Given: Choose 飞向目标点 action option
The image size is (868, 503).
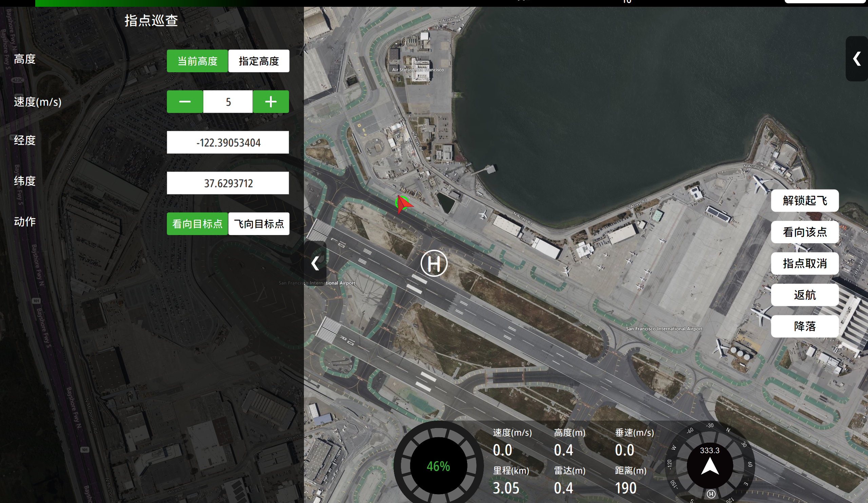Looking at the screenshot, I should tap(259, 224).
